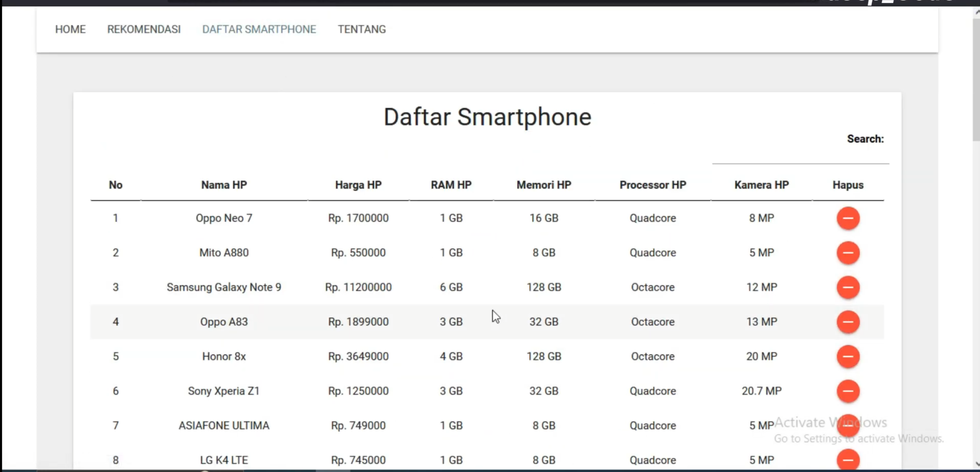The height and width of the screenshot is (472, 980).
Task: Click the Hapus column header
Action: (848, 185)
